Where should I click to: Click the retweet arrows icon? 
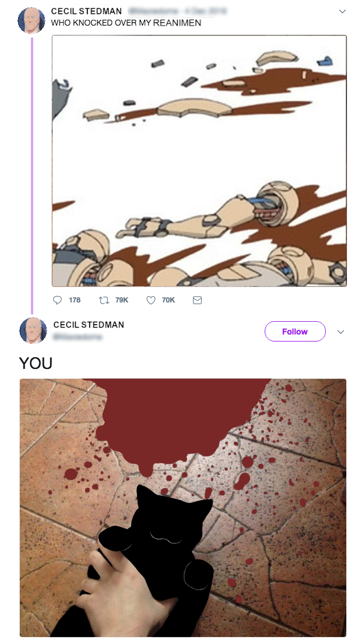[104, 300]
